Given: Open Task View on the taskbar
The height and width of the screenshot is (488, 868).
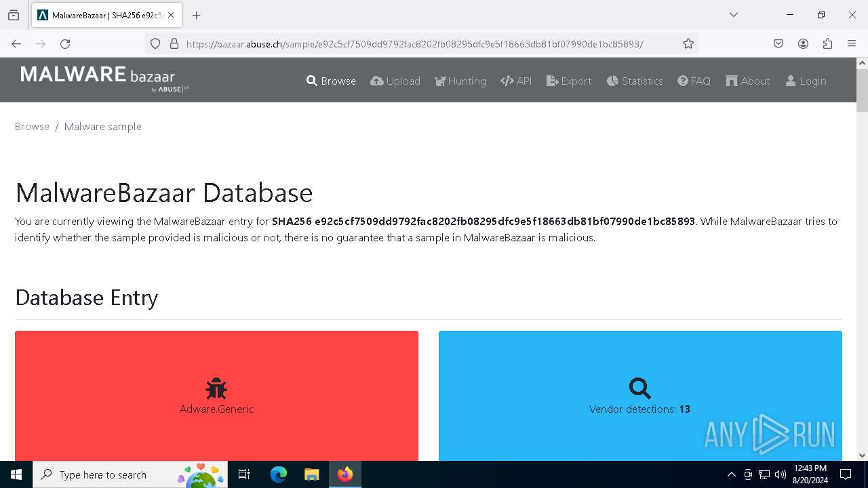Looking at the screenshot, I should point(244,474).
